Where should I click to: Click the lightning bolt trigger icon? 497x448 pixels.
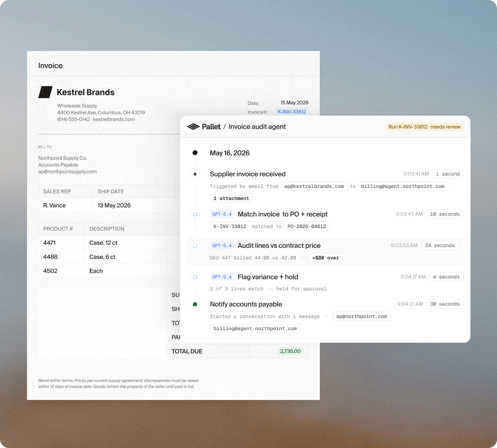[x=195, y=174]
